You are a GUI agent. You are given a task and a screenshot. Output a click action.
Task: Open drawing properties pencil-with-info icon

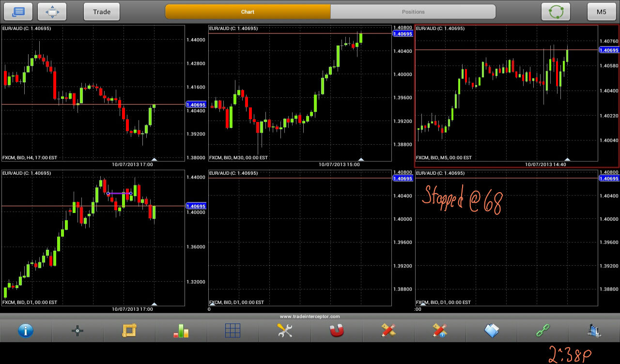[440, 331]
